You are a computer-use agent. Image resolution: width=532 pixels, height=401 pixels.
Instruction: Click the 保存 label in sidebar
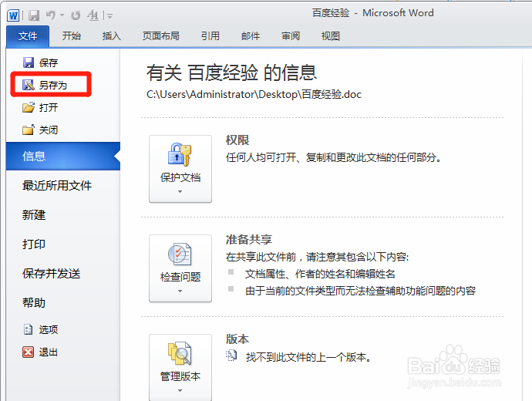pyautogui.click(x=49, y=62)
